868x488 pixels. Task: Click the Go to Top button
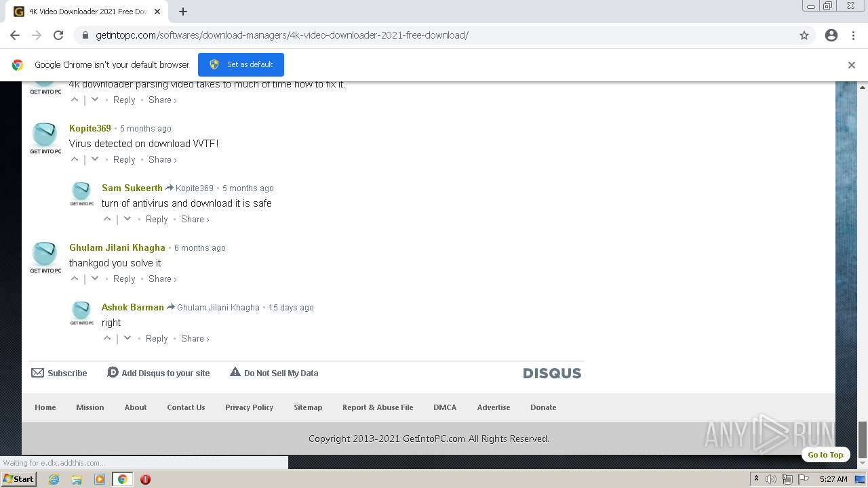(825, 455)
